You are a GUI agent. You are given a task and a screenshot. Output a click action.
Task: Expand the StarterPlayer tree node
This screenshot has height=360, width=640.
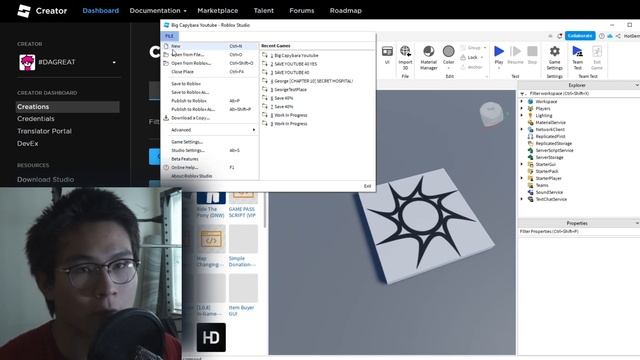pos(522,178)
